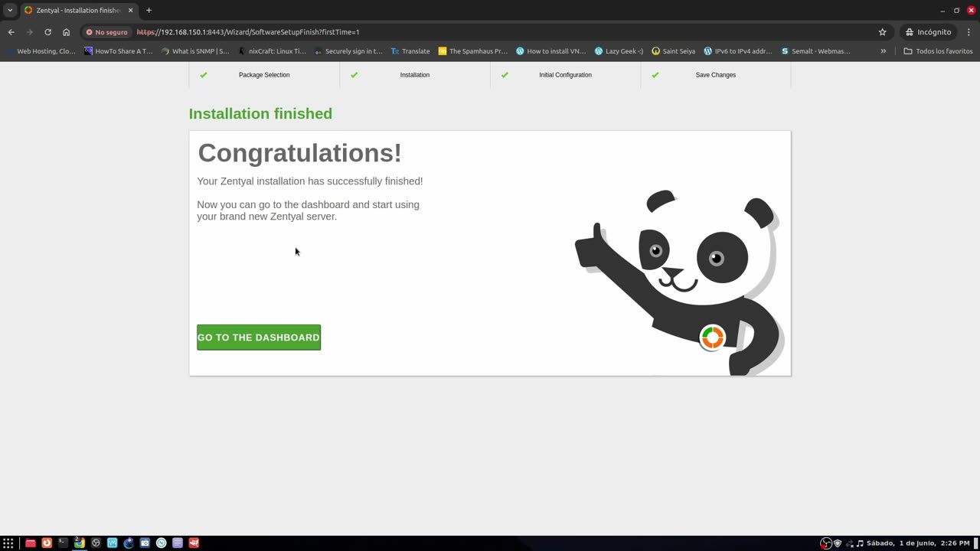
Task: Open the terminal taskbar icon
Action: (x=63, y=543)
